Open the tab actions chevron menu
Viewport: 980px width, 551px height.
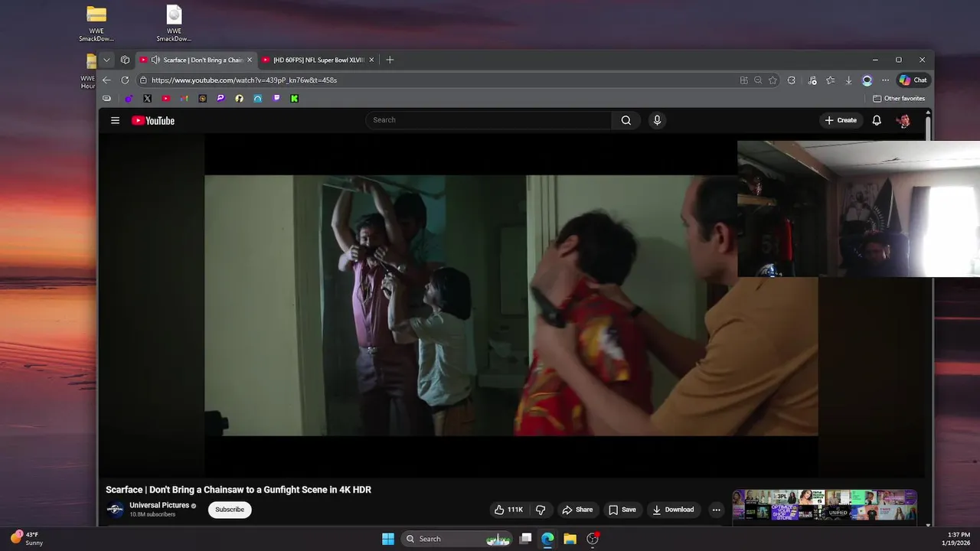pos(106,60)
